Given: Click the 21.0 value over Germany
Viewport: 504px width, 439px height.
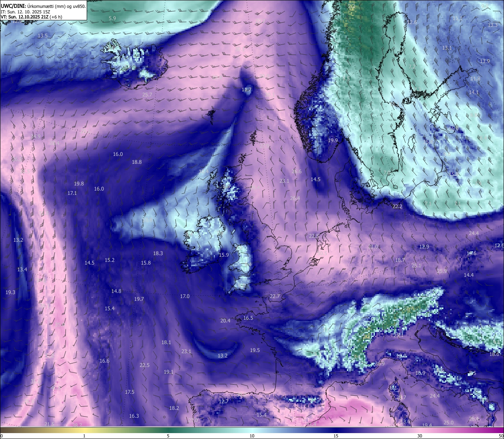Looking at the screenshot, I should pyautogui.click(x=373, y=246).
